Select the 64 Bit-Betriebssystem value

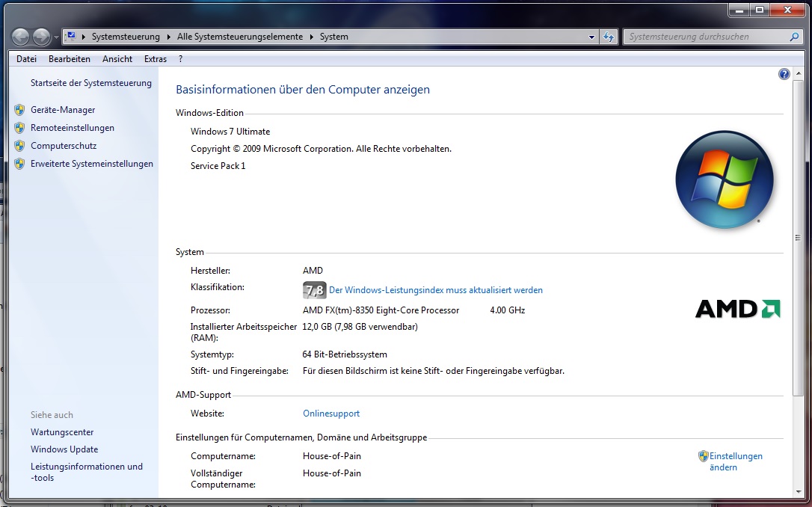[345, 354]
